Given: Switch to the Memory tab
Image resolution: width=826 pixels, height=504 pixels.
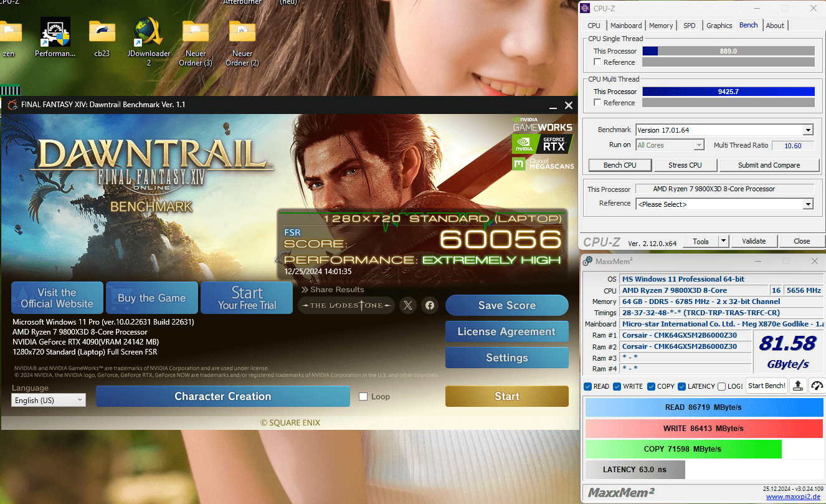Looking at the screenshot, I should point(661,26).
